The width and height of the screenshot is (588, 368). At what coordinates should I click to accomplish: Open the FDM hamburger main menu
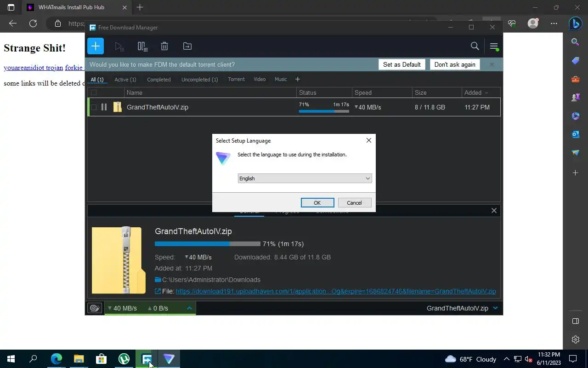(494, 46)
